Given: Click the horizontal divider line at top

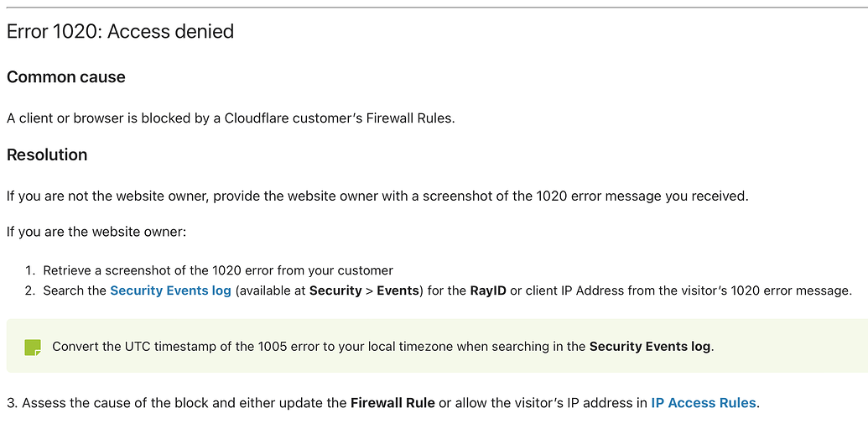Looking at the screenshot, I should click(434, 8).
